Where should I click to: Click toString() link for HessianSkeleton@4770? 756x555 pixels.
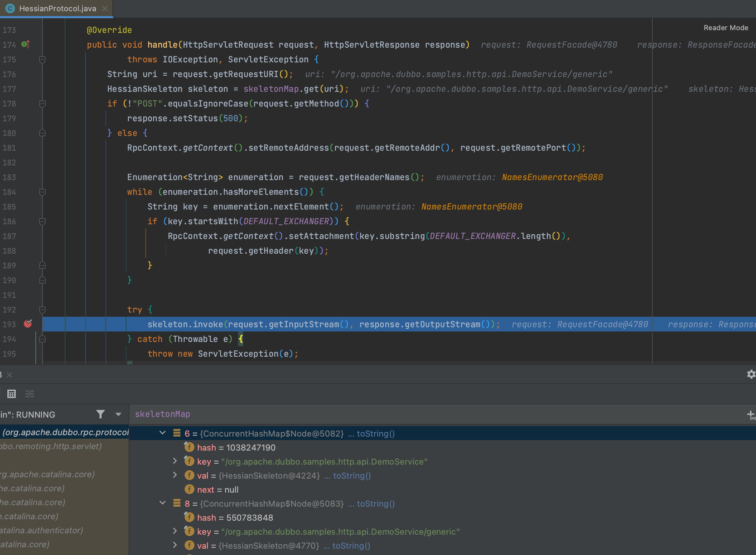point(351,546)
